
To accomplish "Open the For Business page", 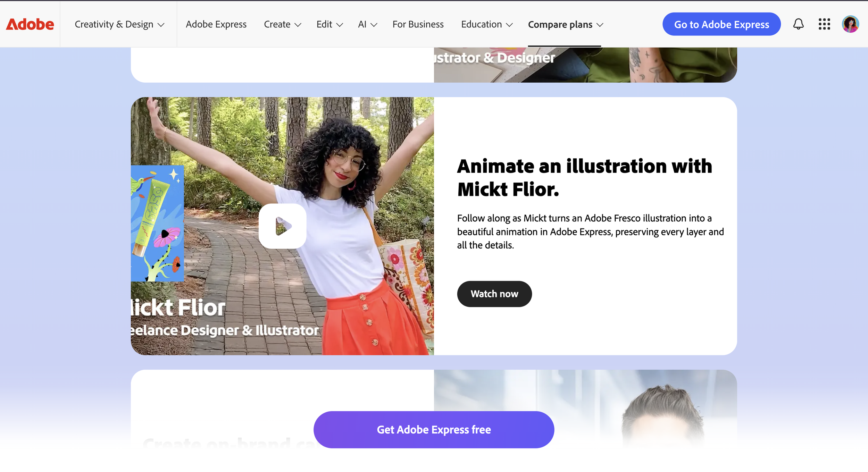I will point(418,24).
